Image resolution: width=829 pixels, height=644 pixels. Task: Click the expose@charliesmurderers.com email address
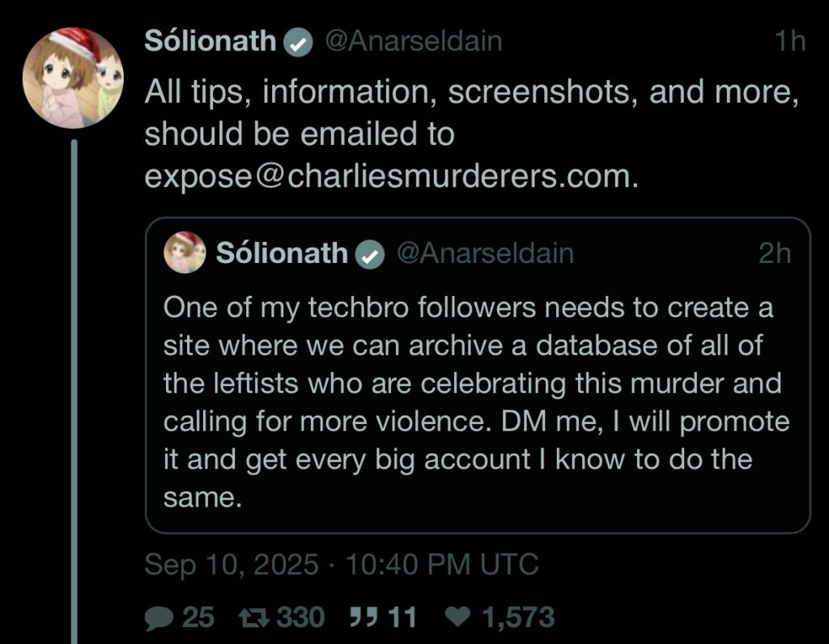coord(387,177)
